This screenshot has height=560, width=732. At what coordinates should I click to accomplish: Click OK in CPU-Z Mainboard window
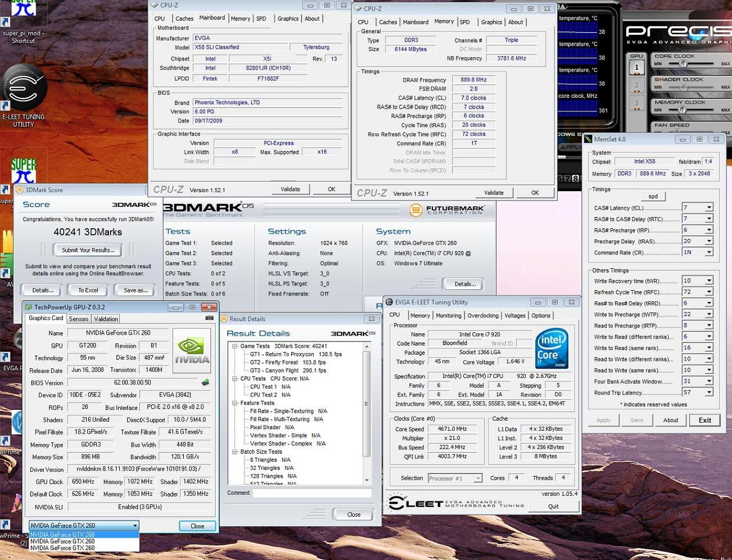[x=332, y=189]
